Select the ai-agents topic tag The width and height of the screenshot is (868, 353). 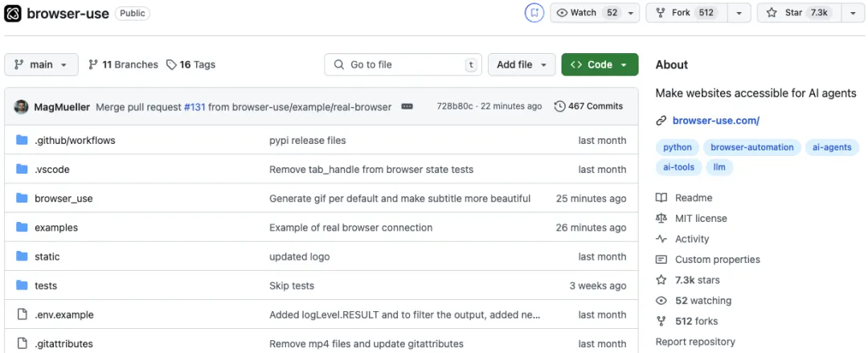832,147
